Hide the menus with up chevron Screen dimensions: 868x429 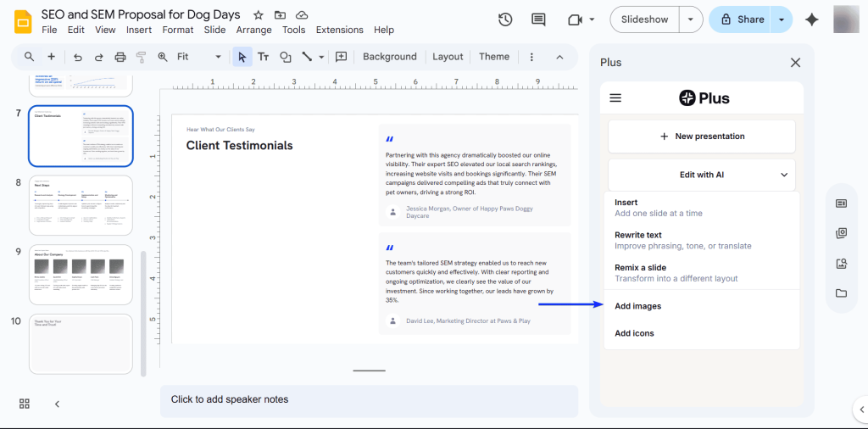point(559,57)
